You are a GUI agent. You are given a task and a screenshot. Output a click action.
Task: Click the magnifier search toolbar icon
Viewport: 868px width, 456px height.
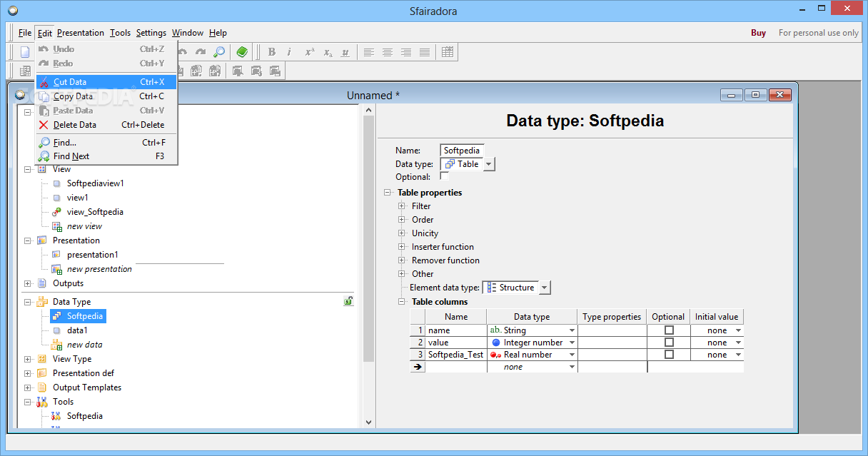pyautogui.click(x=220, y=52)
